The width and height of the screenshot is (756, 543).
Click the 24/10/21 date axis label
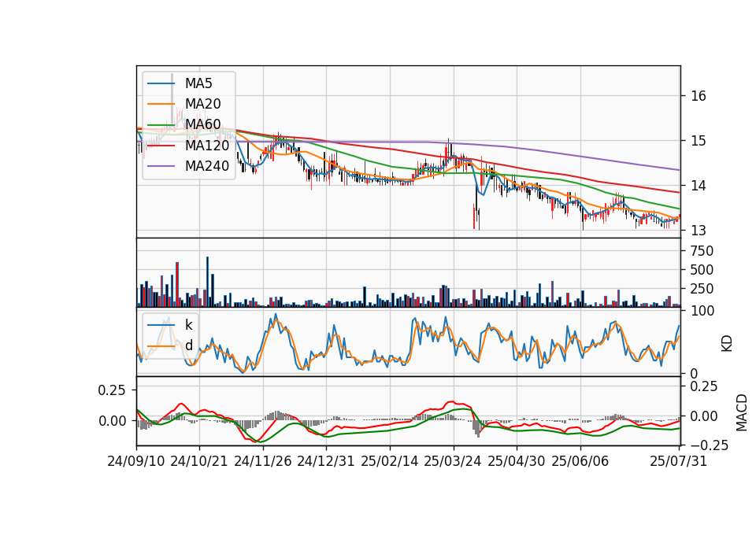coord(199,461)
